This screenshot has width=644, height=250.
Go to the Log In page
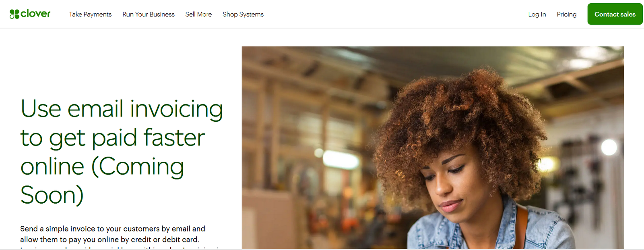[x=537, y=14]
